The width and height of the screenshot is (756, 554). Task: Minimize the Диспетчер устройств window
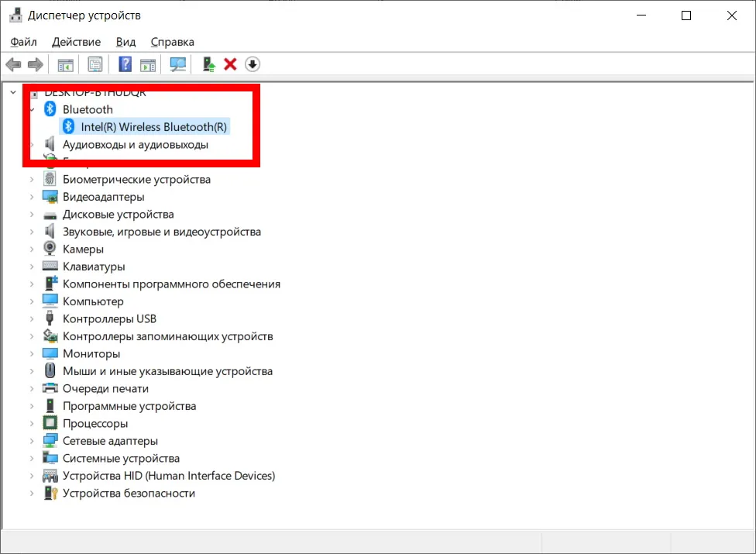click(641, 15)
